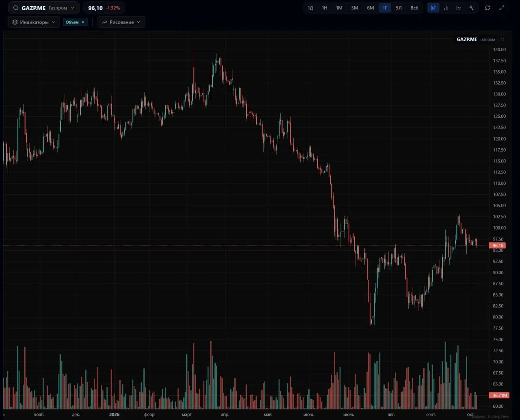Screen dimensions: 520x420
Task: Click the refresh chart icon
Action: point(487,8)
